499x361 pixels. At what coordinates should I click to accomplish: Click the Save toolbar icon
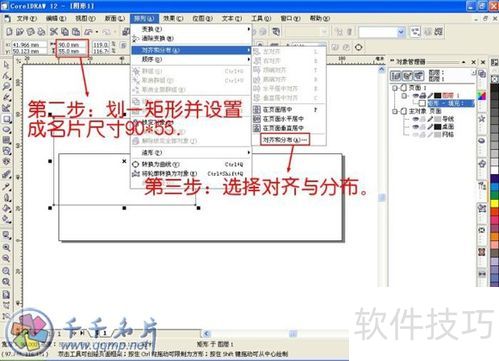31,32
